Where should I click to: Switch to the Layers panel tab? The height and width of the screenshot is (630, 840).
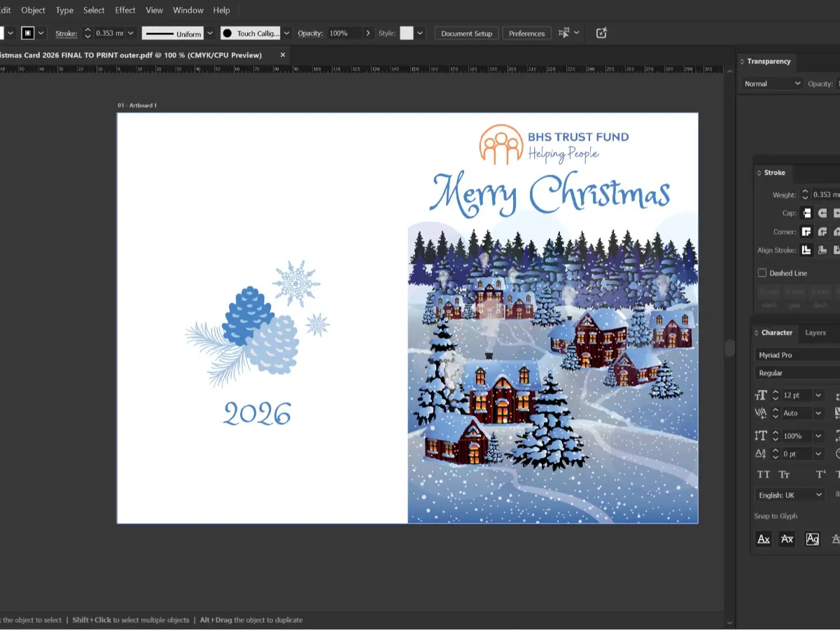click(x=815, y=332)
